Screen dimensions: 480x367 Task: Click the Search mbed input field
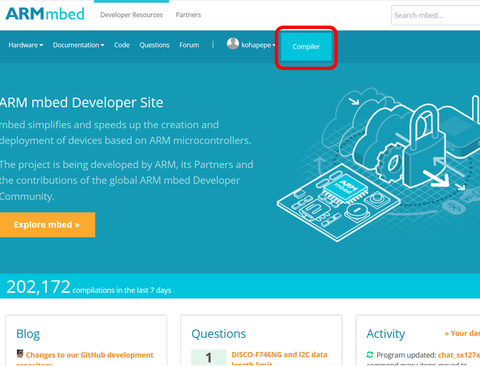[x=436, y=15]
